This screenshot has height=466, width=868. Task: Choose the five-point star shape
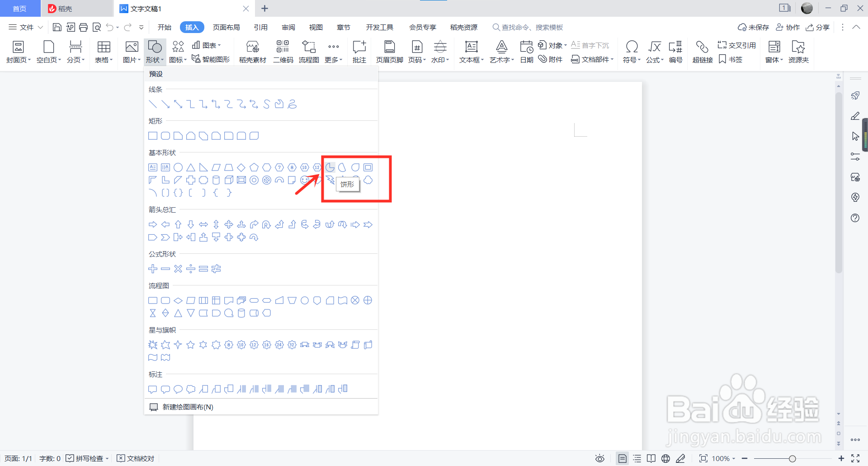click(x=191, y=345)
